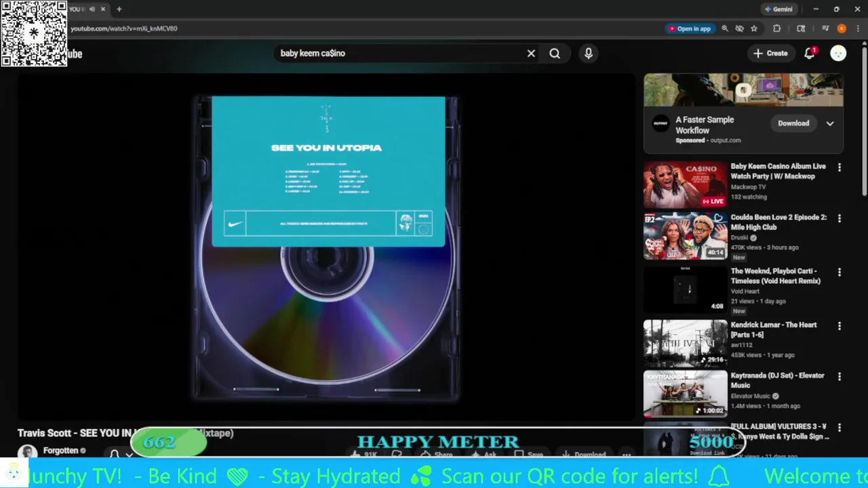
Task: Open Coulda Been Love 2 Episode title
Action: (778, 222)
